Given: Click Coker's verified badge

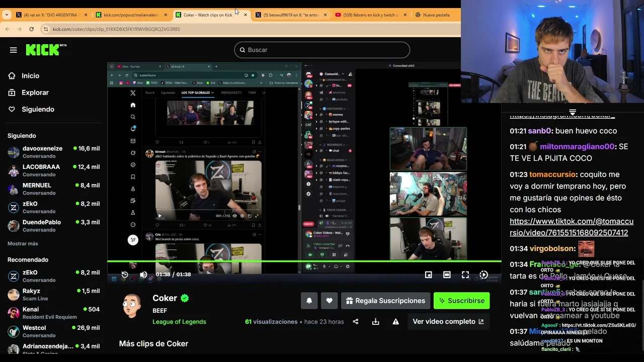Looking at the screenshot, I should coord(185,298).
